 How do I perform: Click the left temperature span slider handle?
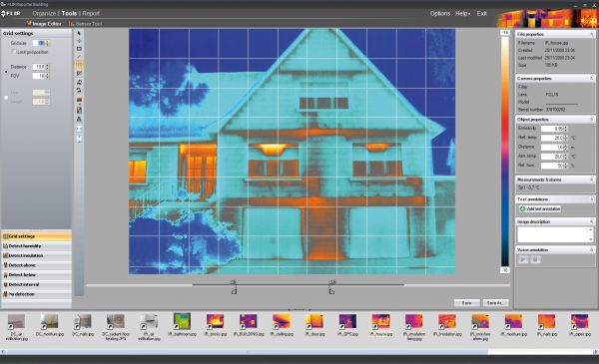[x=234, y=291]
